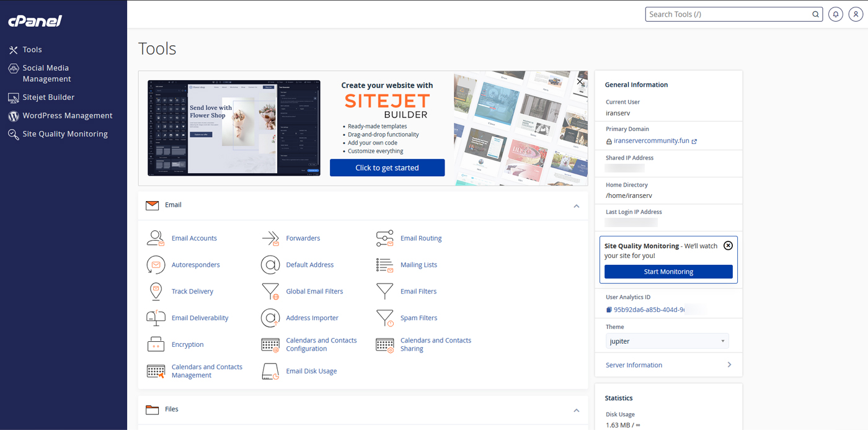868x430 pixels.
Task: Open the user account icon
Action: (856, 14)
